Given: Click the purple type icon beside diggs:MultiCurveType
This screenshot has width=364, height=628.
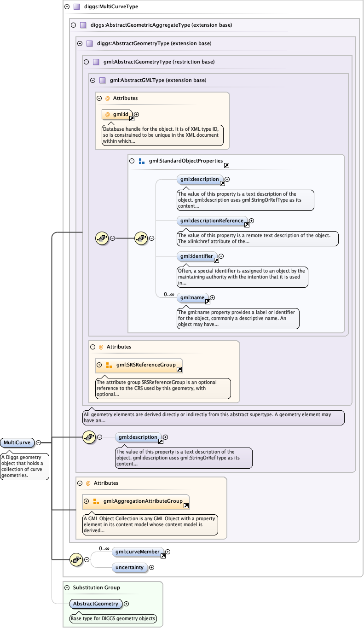Looking at the screenshot, I should (76, 7).
